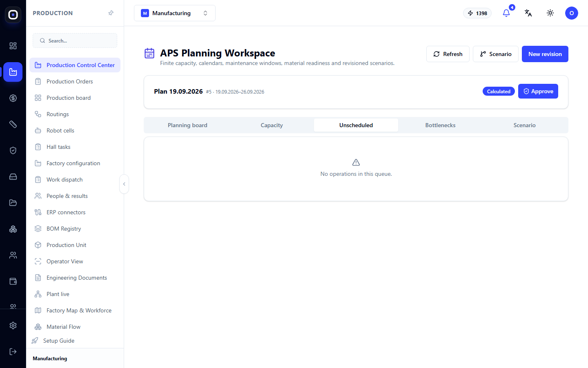Open the wallet icon in left rail
The image size is (588, 368).
[x=13, y=281]
